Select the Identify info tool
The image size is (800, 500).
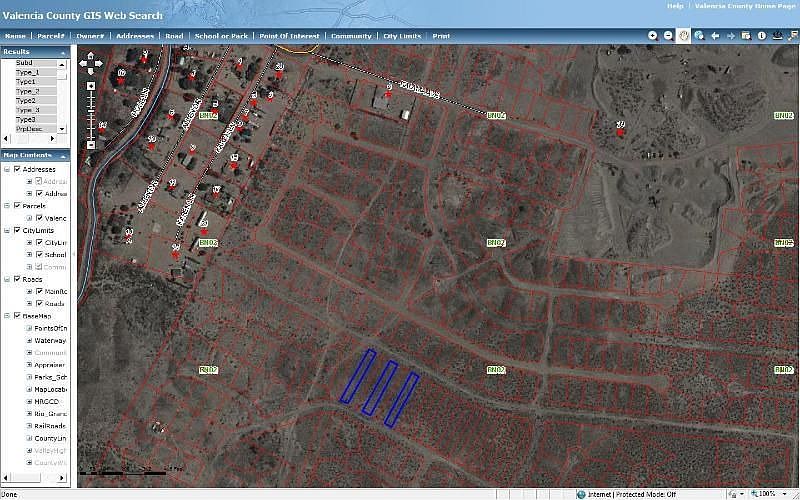pos(762,35)
